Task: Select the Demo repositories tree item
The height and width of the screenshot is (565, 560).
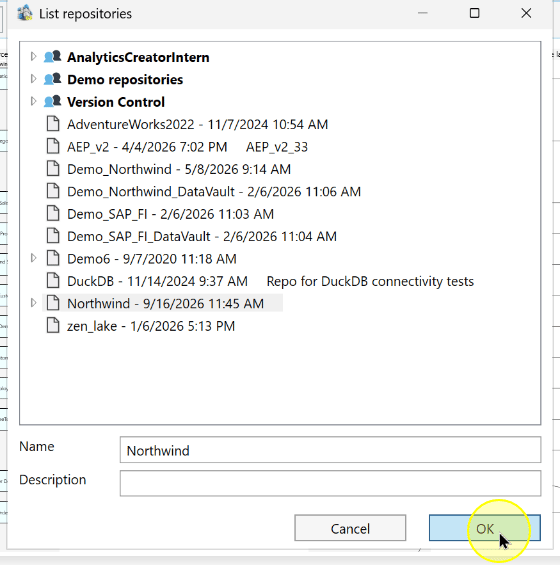Action: coord(125,80)
